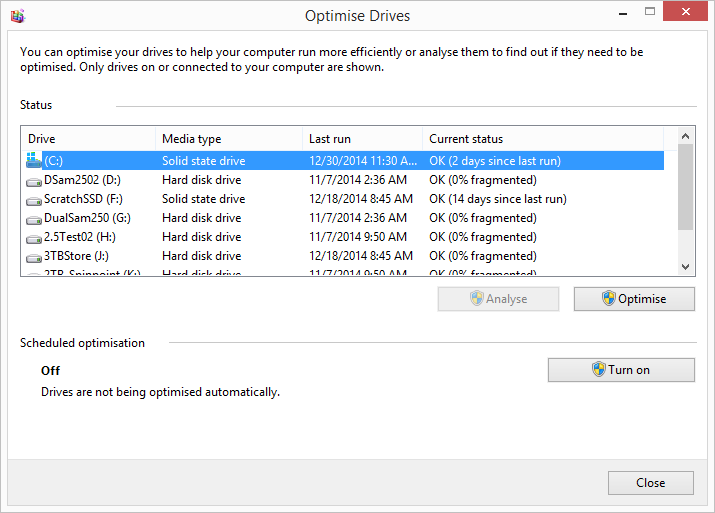This screenshot has height=513, width=715.
Task: Click the '11/7/2014 9:50 AM' cell for 2.5Test02
Action: coord(358,237)
